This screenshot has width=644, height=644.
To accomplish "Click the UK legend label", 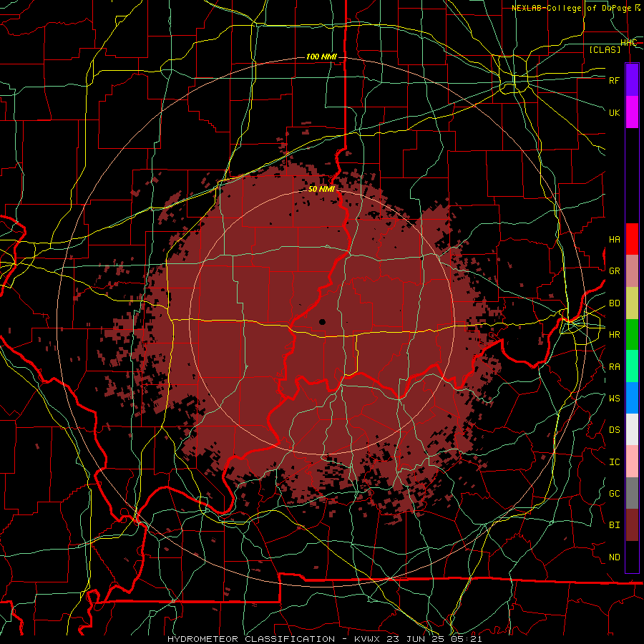I will pos(614,112).
